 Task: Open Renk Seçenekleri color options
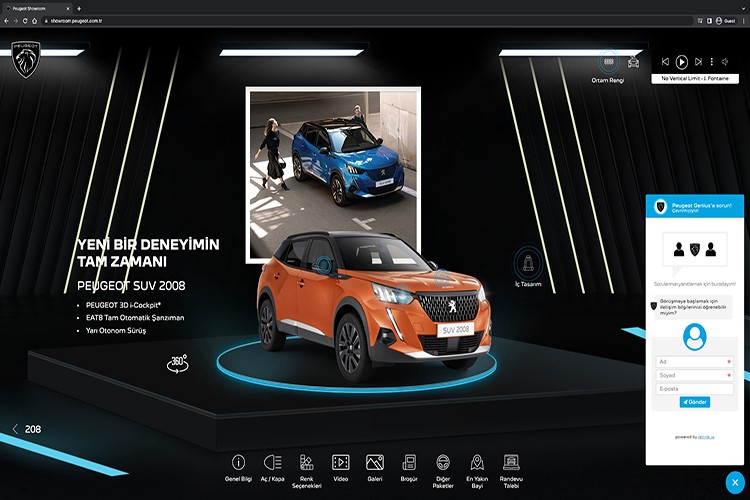point(307,472)
